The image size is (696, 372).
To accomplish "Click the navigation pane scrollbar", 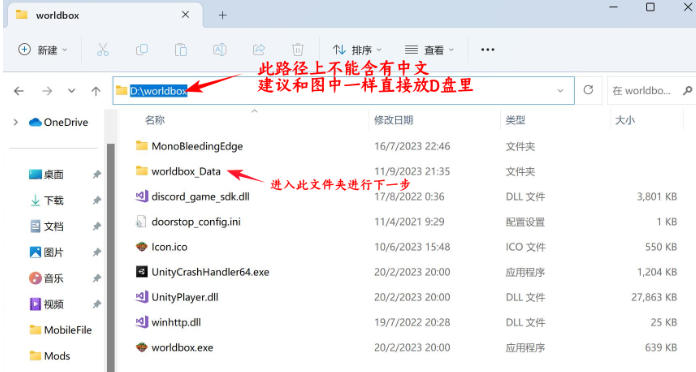I will pos(111,257).
